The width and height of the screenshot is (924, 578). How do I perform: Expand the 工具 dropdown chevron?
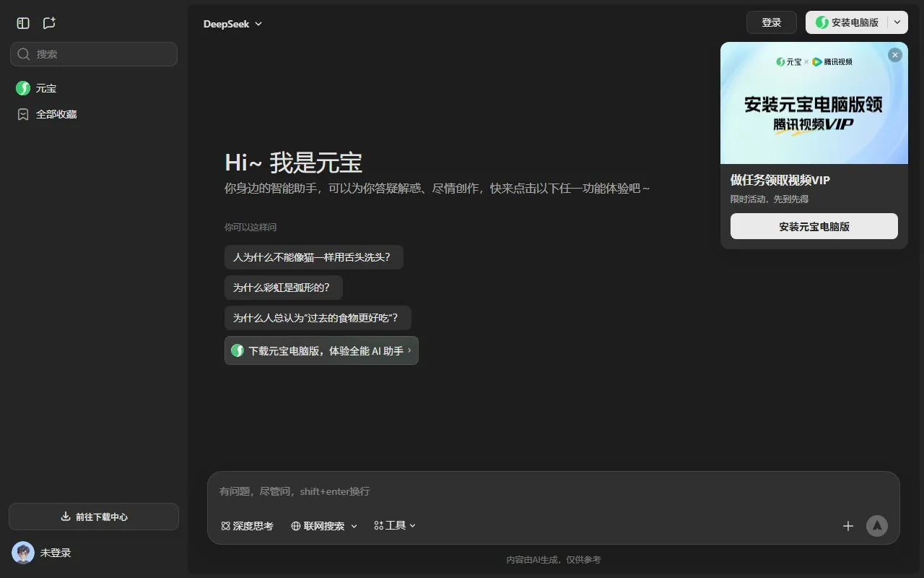(412, 526)
